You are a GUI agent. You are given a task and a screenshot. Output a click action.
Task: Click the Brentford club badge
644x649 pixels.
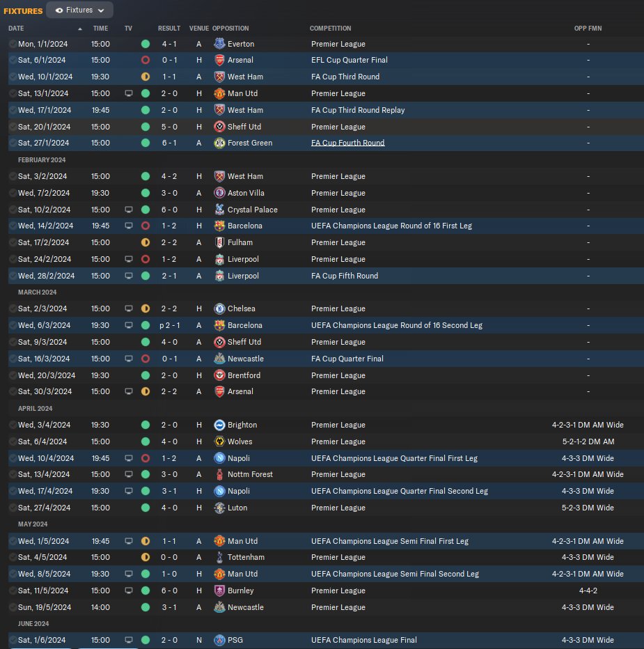(219, 375)
